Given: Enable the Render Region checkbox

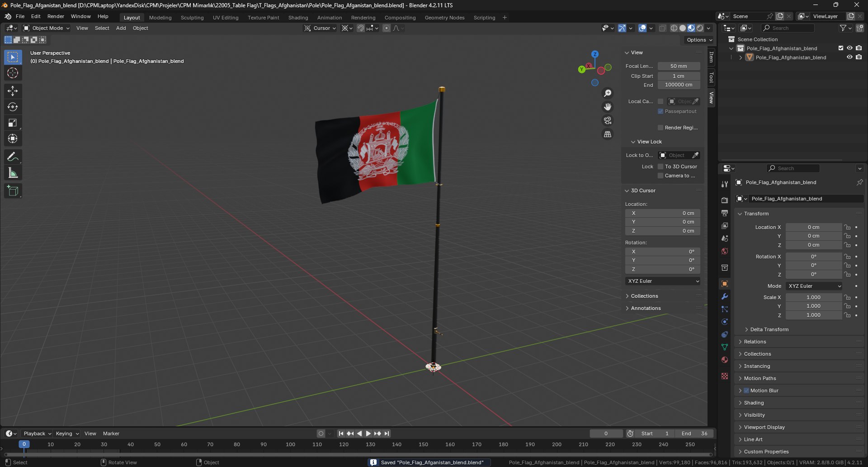Looking at the screenshot, I should pos(660,128).
